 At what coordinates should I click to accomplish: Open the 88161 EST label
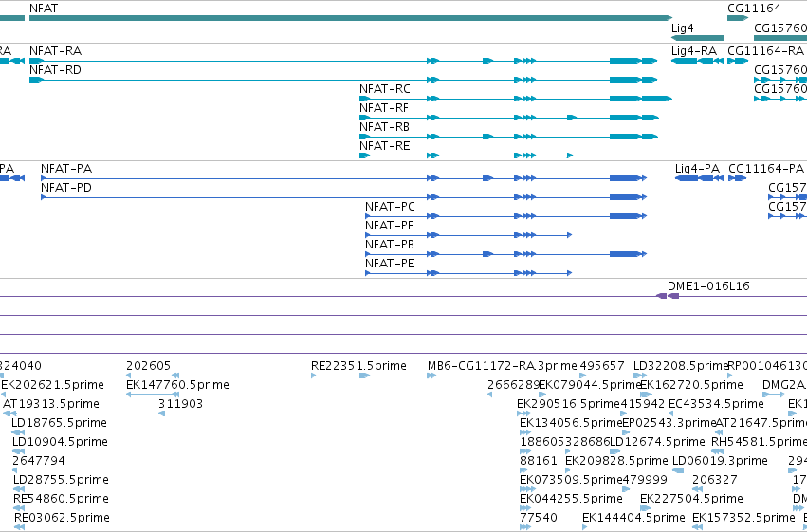click(539, 461)
